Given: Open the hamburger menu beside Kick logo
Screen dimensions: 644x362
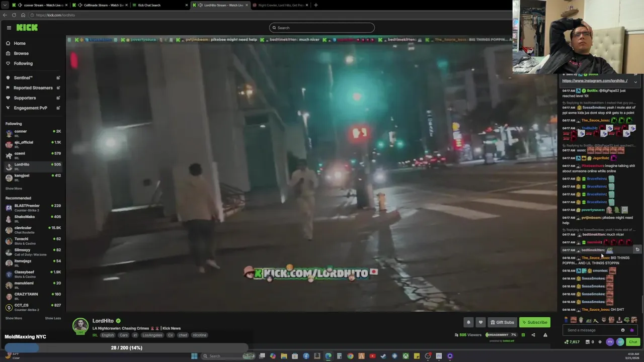Looking at the screenshot, I should point(9,28).
